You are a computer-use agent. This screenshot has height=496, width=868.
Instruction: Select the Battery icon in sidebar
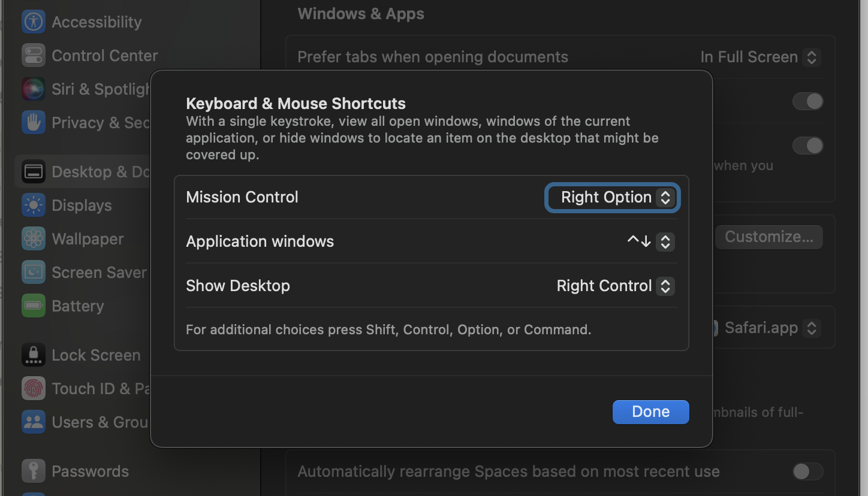(x=34, y=306)
